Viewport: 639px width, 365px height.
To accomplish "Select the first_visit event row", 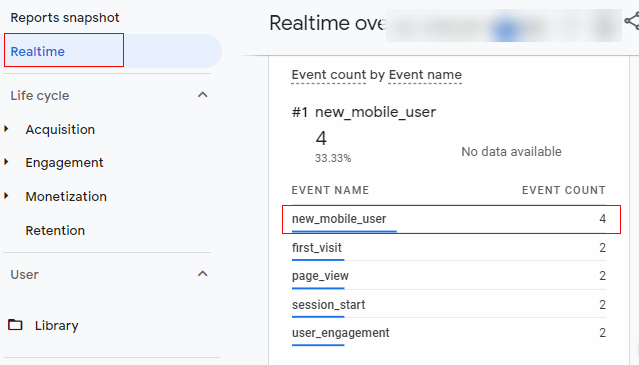I will [449, 248].
